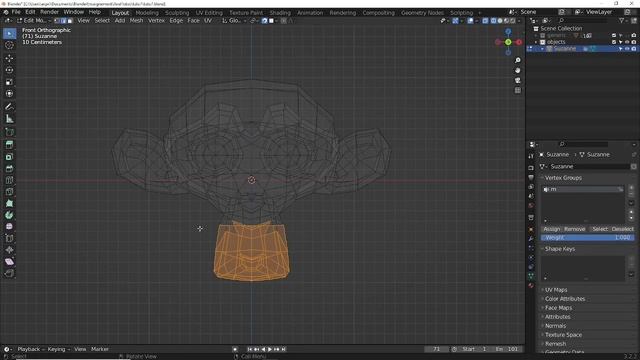
Task: Open the Modifiers wrench properties tab
Action: point(531,238)
